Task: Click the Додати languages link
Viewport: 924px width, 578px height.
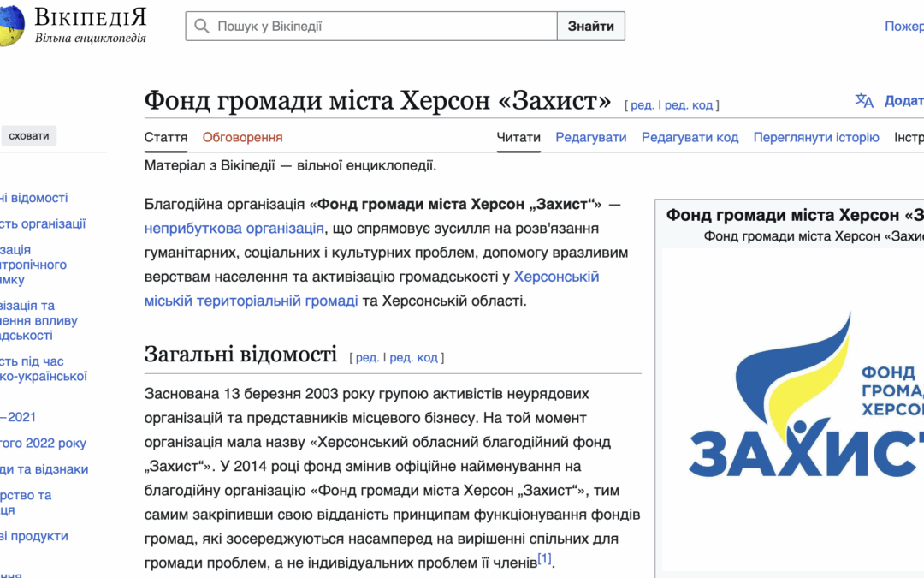Action: pyautogui.click(x=903, y=101)
